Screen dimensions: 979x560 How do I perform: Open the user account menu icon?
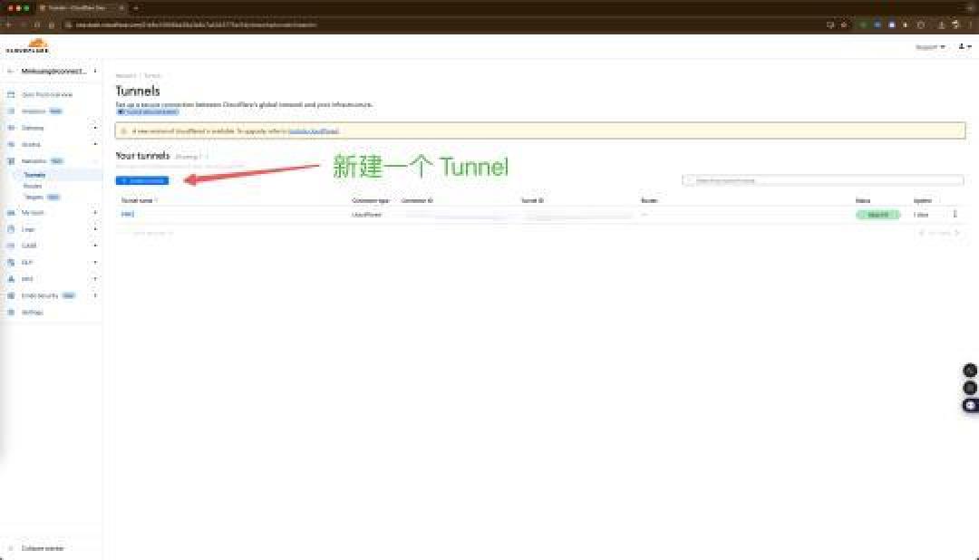coord(964,47)
